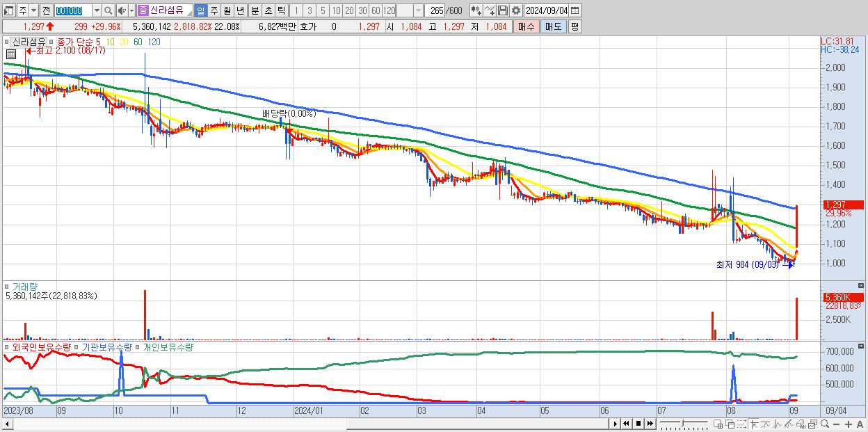The image size is (868, 432).
Task: Click the magnifier stock search icon
Action: point(108,11)
